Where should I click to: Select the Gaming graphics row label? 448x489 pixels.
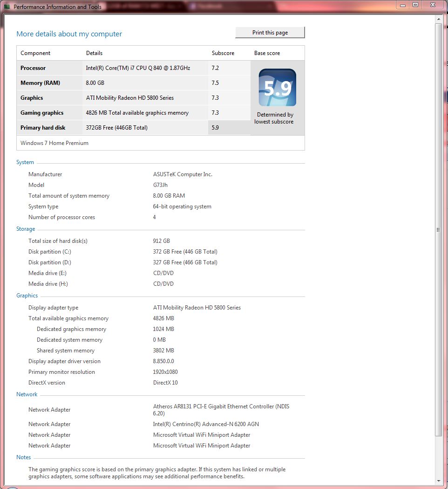[x=42, y=113]
